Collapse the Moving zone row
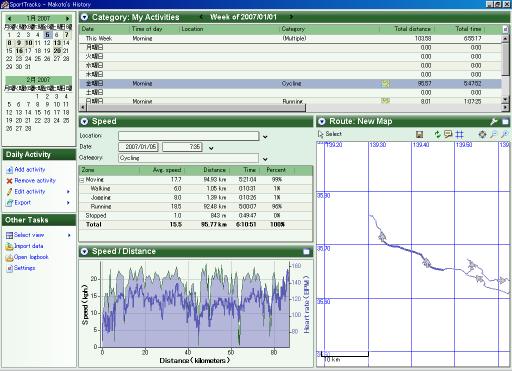Viewport: 512px width, 371px height. pyautogui.click(x=82, y=180)
